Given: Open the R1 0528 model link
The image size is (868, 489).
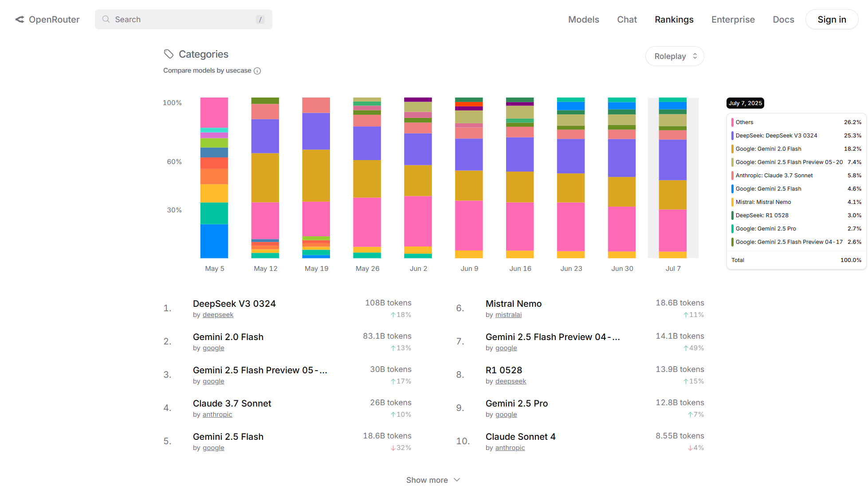Looking at the screenshot, I should tap(504, 370).
